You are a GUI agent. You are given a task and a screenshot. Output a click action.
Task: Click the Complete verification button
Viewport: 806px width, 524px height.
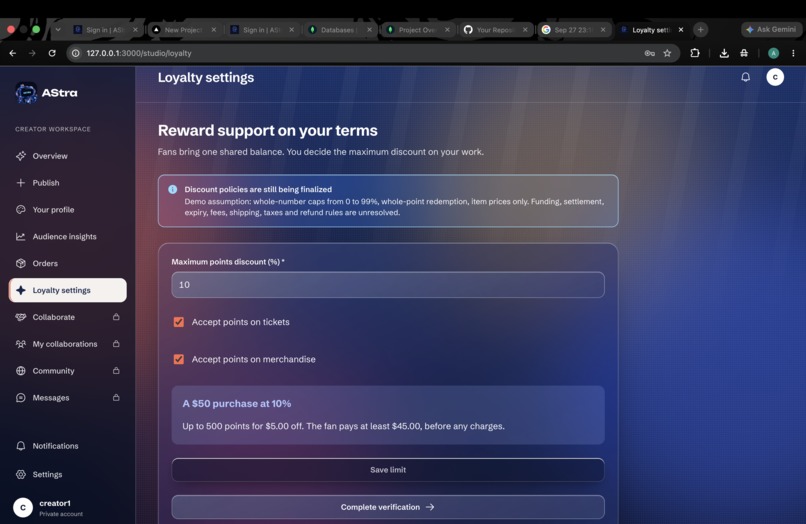(x=388, y=507)
